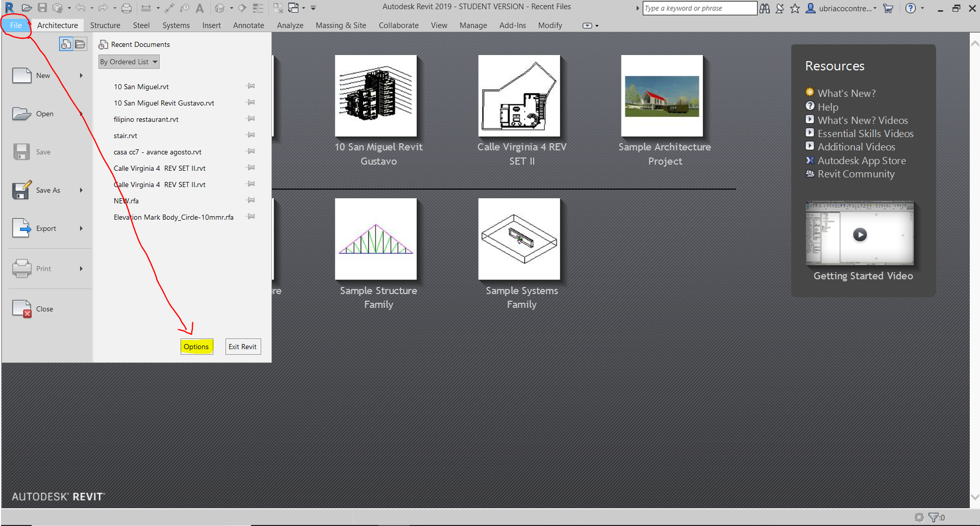980x526 pixels.
Task: Switch to the Structure ribbon tab
Action: [105, 25]
